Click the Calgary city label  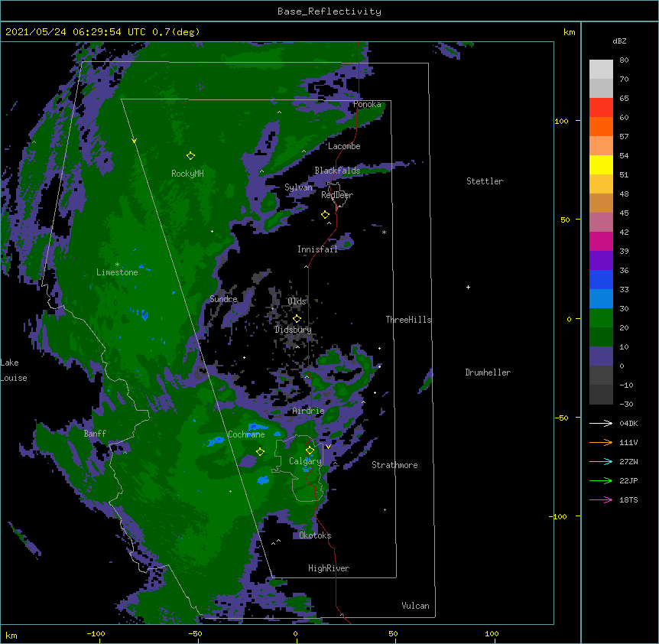tap(305, 461)
